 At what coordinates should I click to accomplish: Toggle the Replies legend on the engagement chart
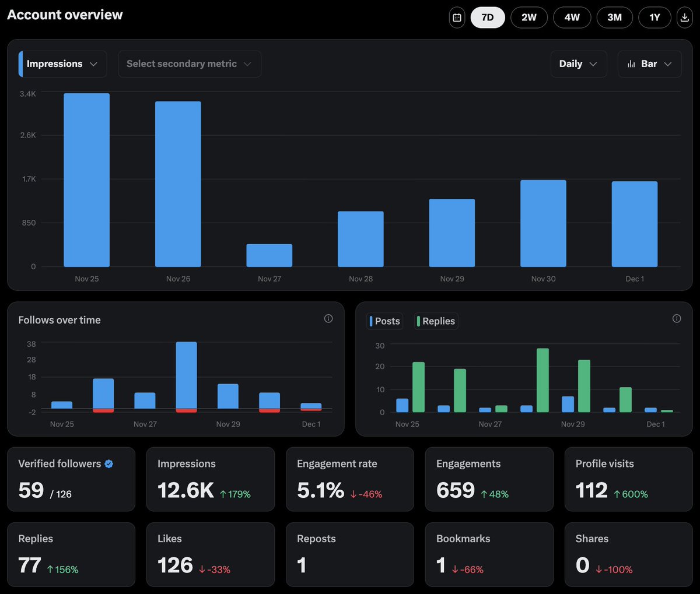(x=436, y=321)
